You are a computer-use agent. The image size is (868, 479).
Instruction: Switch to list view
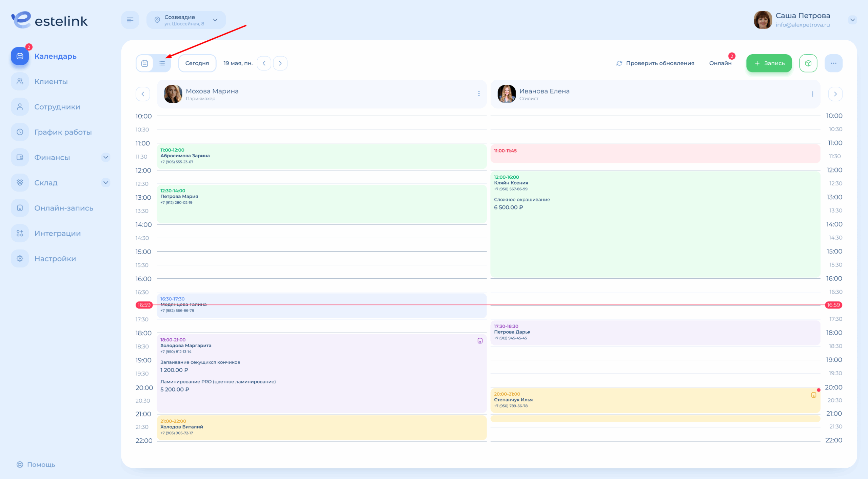point(162,63)
